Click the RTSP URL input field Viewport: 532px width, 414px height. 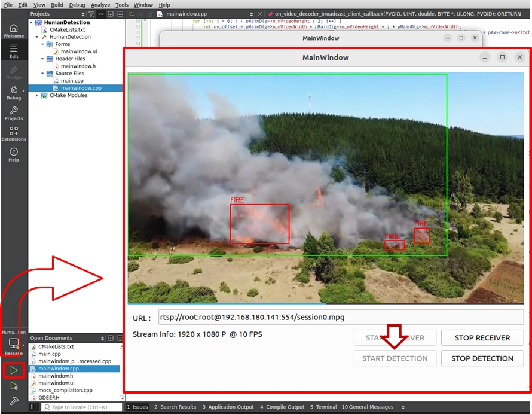pyautogui.click(x=341, y=317)
